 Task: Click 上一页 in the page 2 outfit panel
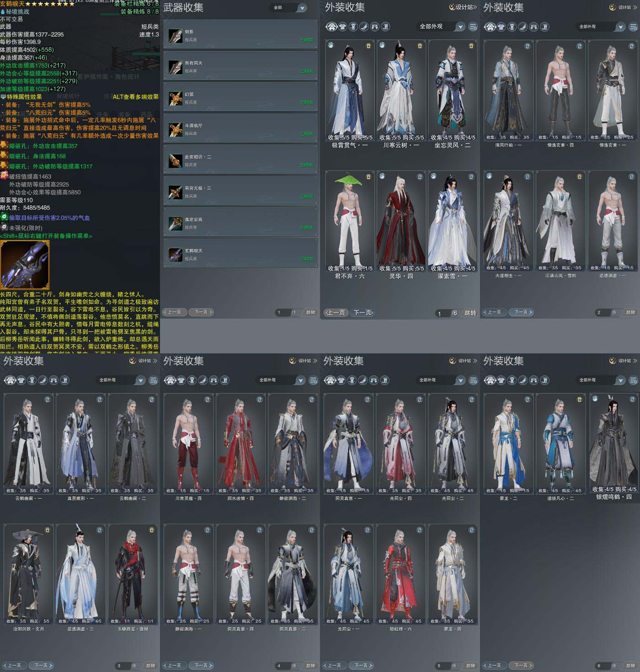pyautogui.click(x=495, y=312)
